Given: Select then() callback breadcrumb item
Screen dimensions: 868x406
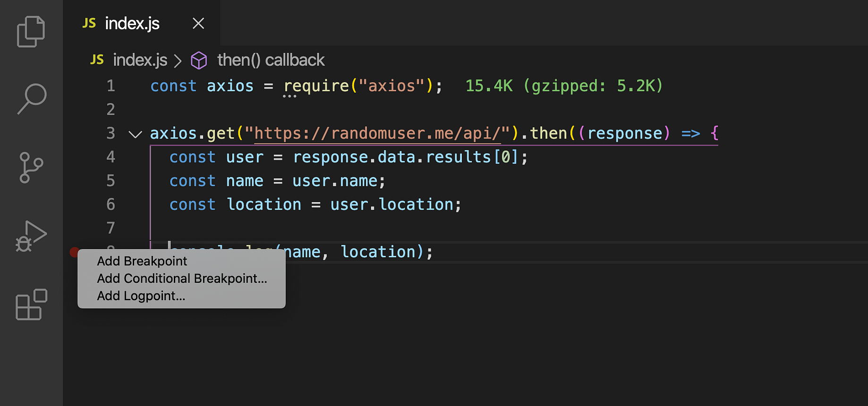Looking at the screenshot, I should click(271, 60).
